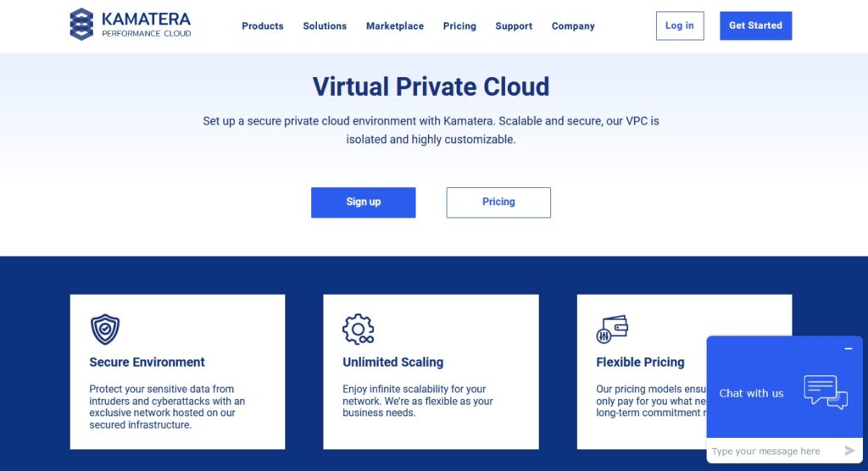868x471 pixels.
Task: Click the Unlimited Scaling card heading
Action: pyautogui.click(x=392, y=362)
